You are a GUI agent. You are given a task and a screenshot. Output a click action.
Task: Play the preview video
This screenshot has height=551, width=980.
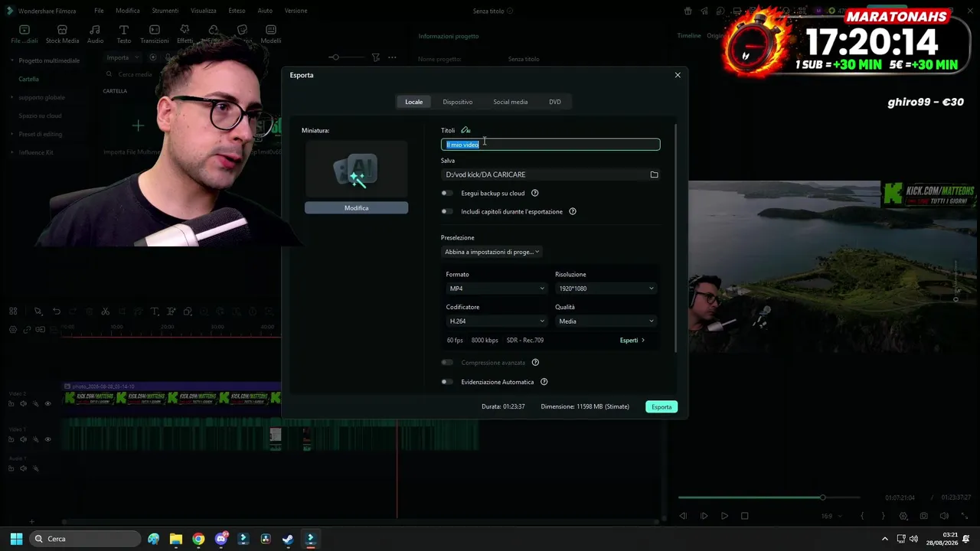coord(724,516)
